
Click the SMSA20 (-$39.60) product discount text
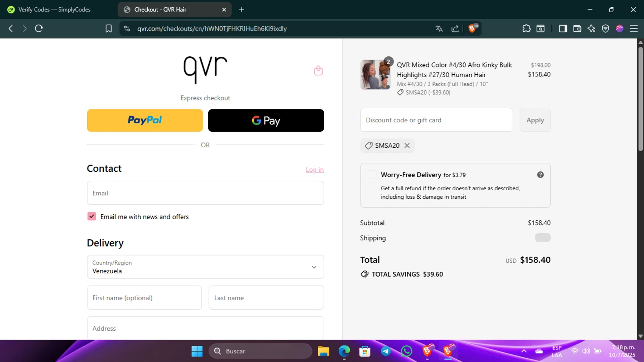coord(428,92)
